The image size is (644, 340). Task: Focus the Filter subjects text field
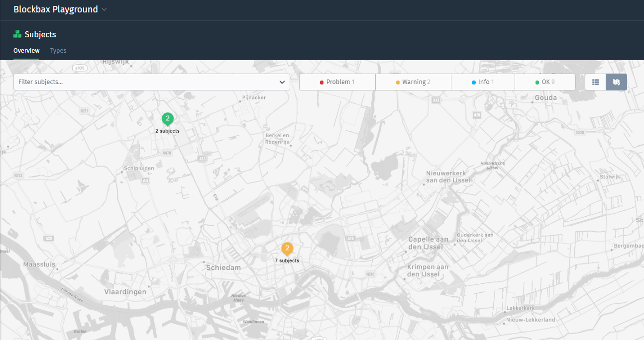(144, 82)
